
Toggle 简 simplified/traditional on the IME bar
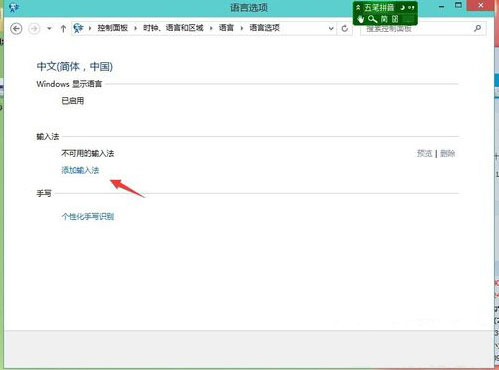click(x=384, y=19)
